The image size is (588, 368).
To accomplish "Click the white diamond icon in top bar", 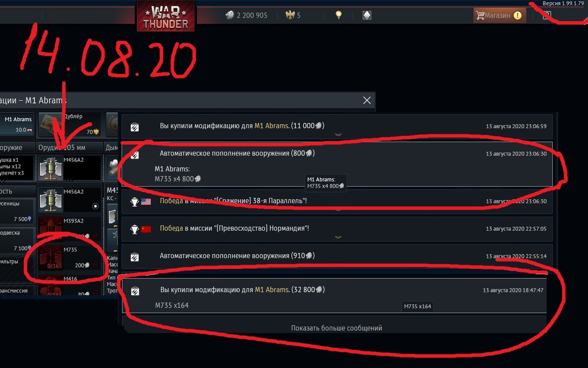I will 367,15.
